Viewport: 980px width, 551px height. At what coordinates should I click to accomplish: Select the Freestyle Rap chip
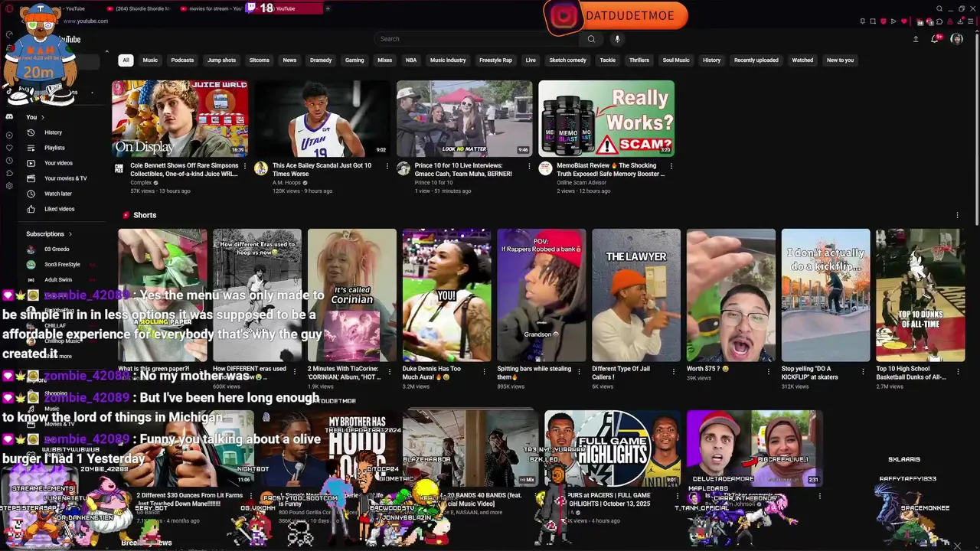495,60
